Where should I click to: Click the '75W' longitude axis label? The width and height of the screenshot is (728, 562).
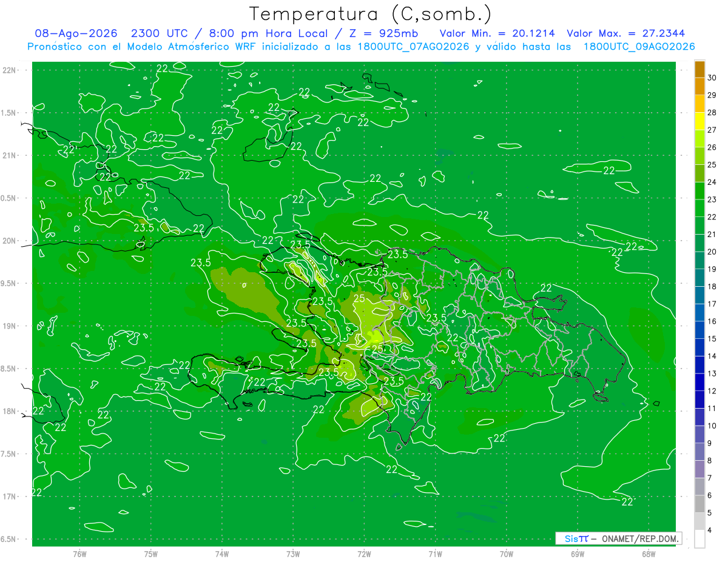(x=151, y=554)
